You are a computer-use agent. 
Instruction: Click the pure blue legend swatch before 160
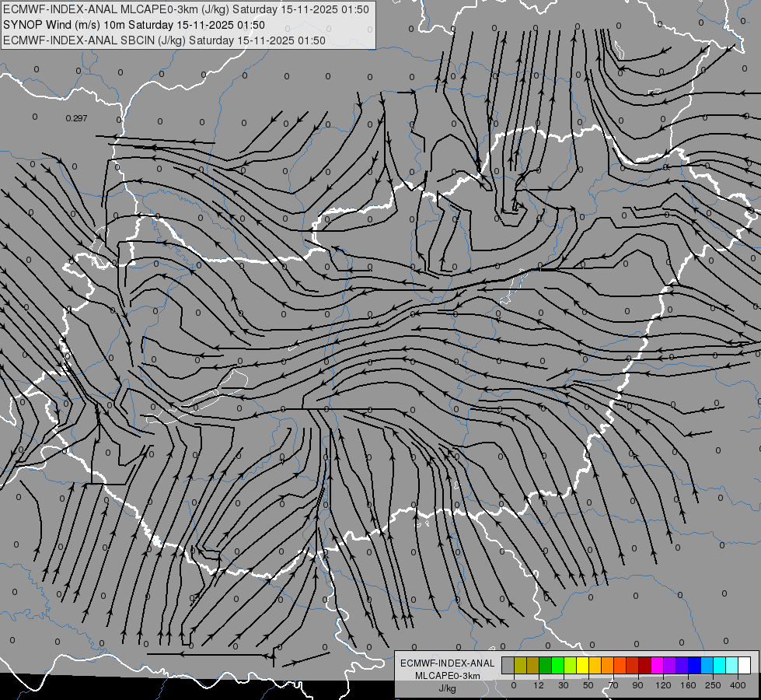694,665
